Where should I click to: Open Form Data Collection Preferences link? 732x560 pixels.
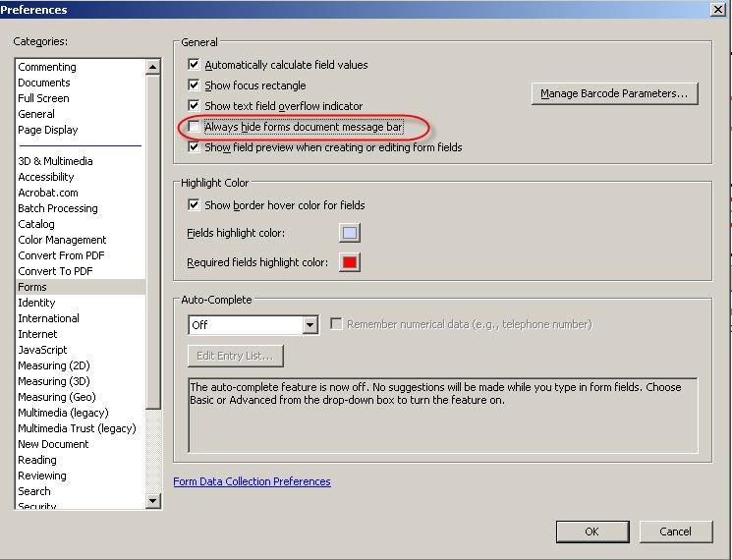(x=252, y=481)
